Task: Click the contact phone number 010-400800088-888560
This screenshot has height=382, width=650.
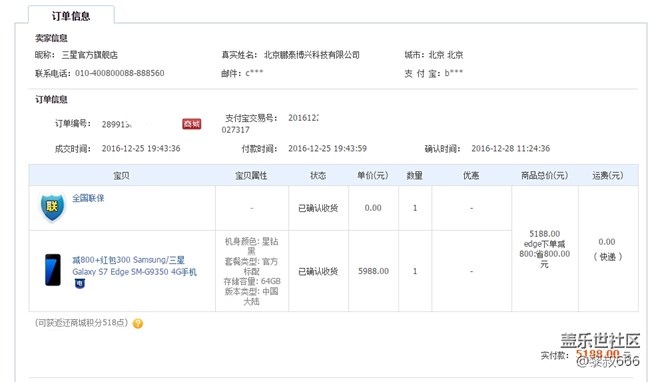Action: tap(119, 73)
